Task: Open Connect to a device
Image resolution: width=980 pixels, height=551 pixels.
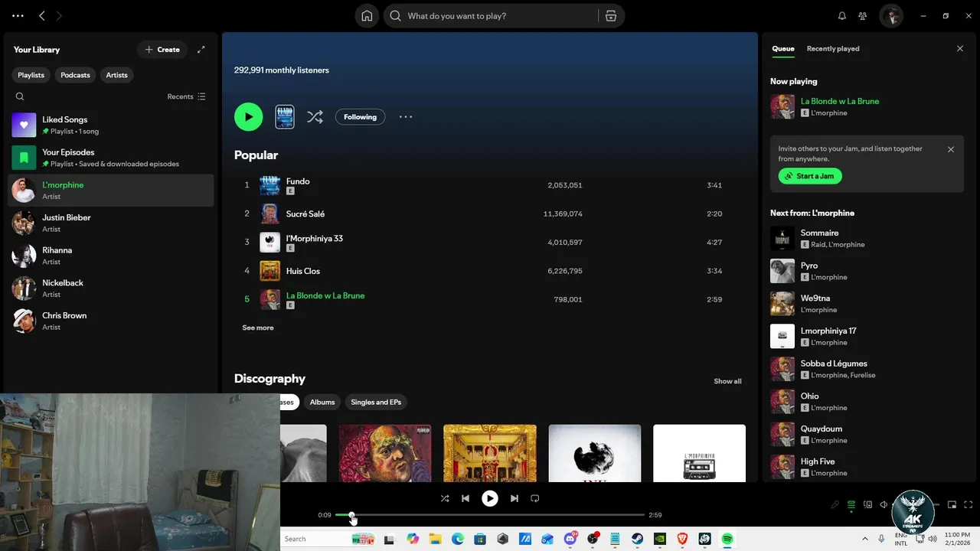Action: coord(868,505)
